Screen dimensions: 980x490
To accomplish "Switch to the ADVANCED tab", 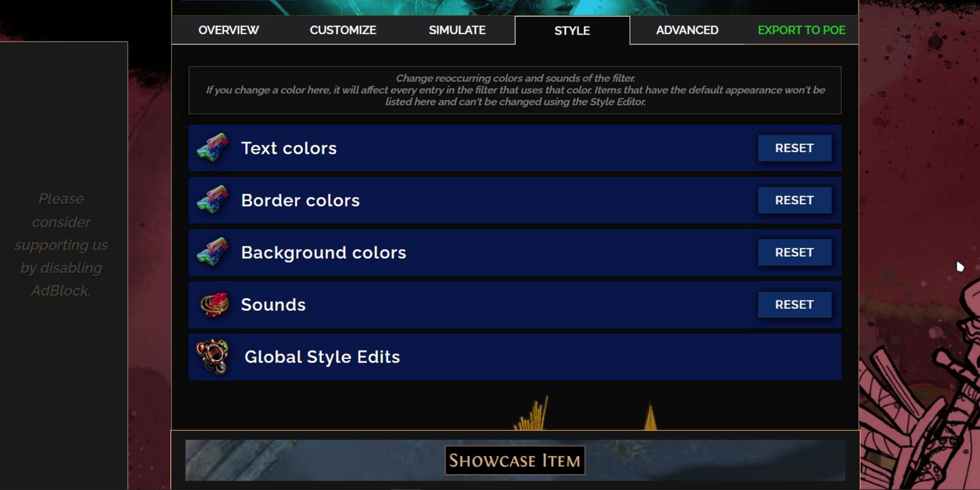I will click(x=687, y=29).
